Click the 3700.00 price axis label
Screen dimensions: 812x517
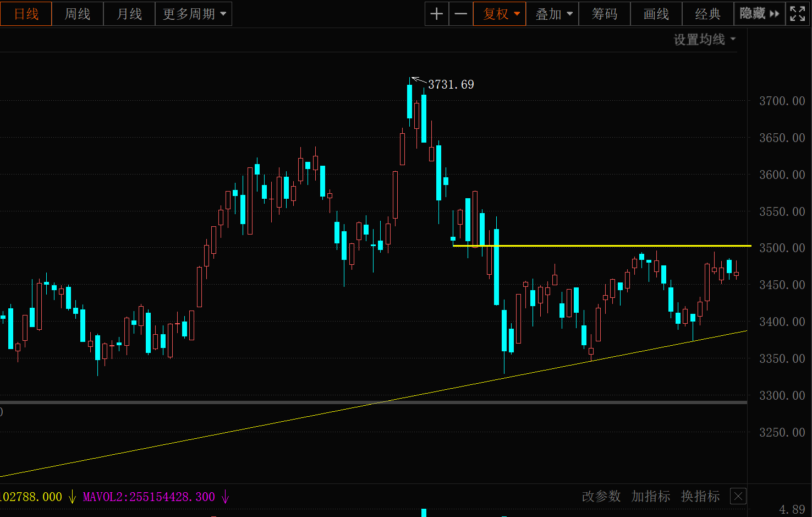tap(782, 101)
